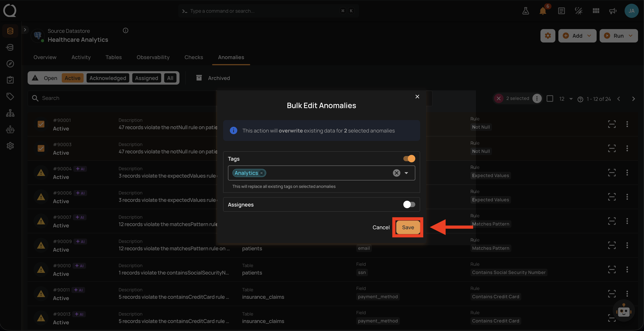The image size is (644, 331).
Task: Open the document notes icon in header
Action: (x=561, y=11)
